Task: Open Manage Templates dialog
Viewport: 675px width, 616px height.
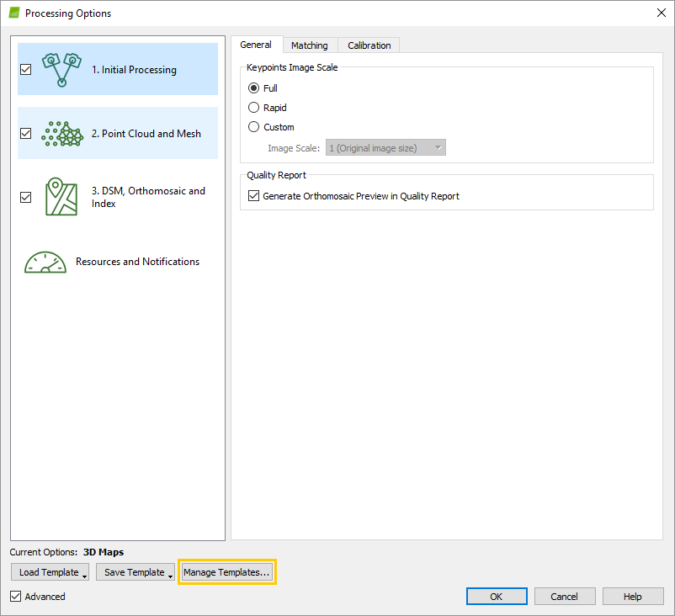Action: tap(226, 571)
